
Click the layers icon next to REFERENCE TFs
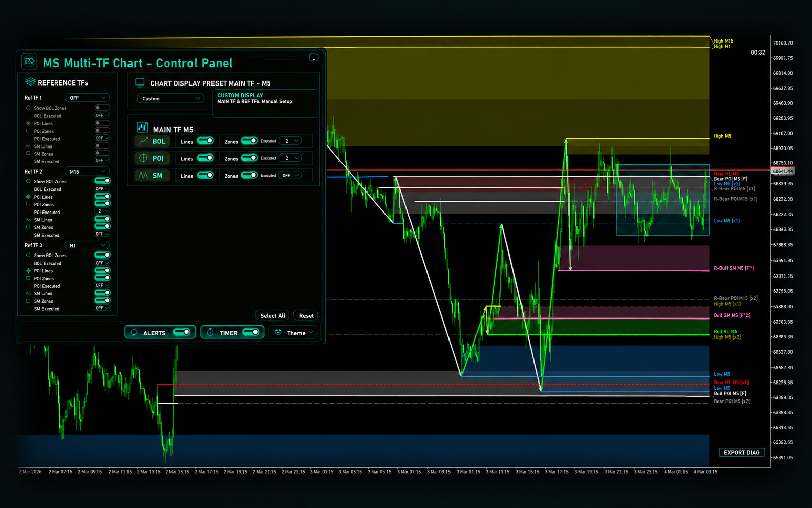click(30, 82)
